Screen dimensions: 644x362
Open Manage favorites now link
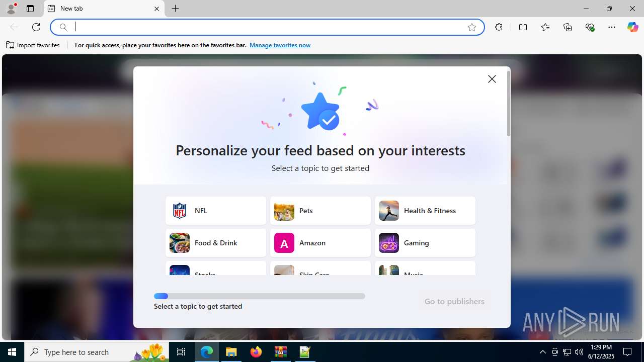280,45
